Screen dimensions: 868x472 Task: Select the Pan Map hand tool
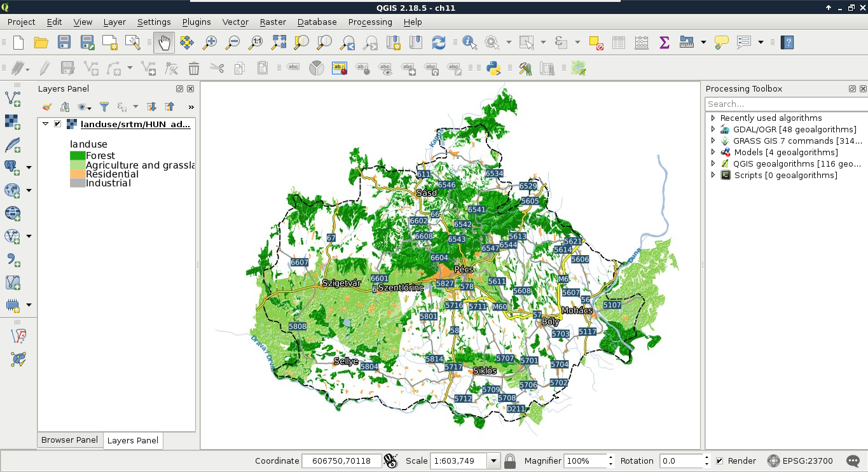164,43
